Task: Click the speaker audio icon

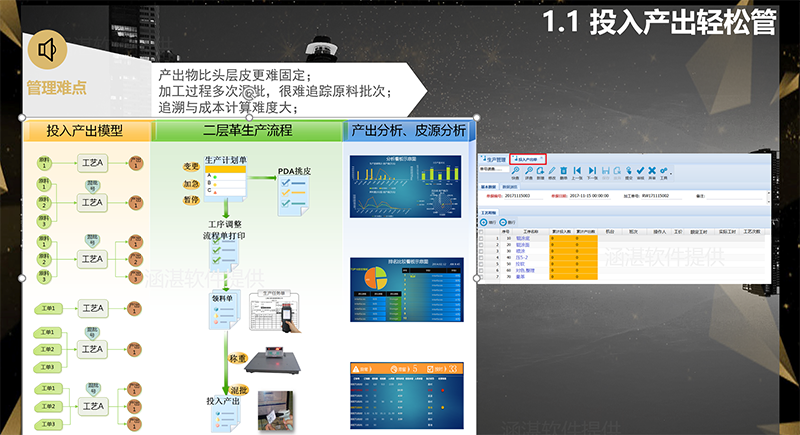Action: 46,47
